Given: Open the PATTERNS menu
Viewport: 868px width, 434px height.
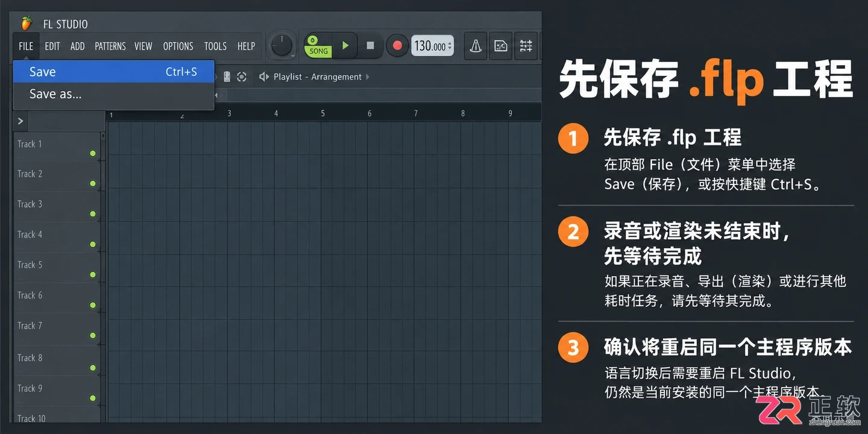Looking at the screenshot, I should click(x=110, y=46).
